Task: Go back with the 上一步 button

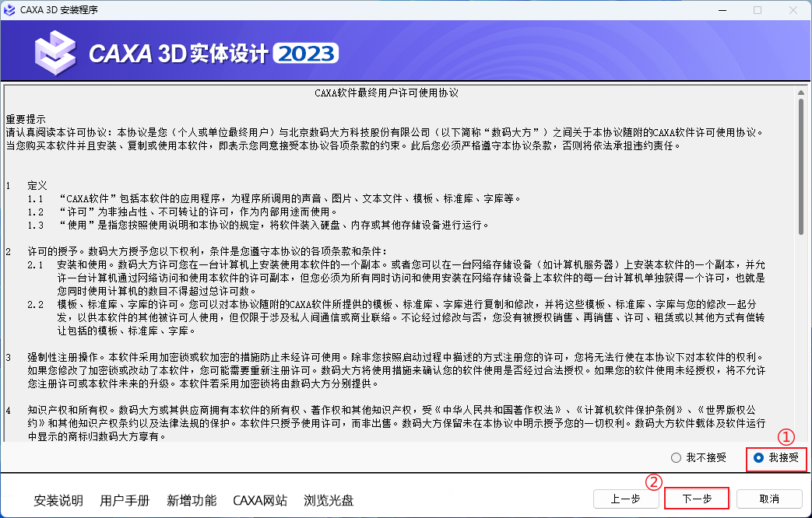Action: [x=626, y=499]
